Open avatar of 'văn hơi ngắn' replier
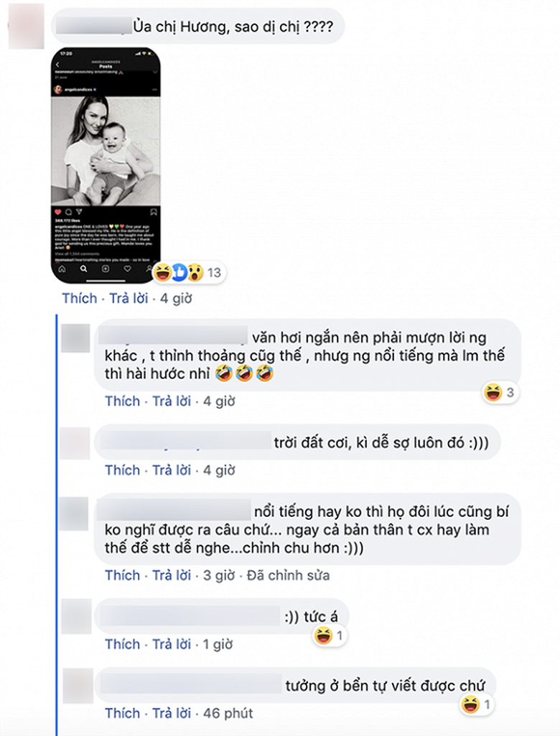The width and height of the screenshot is (560, 736). click(75, 338)
